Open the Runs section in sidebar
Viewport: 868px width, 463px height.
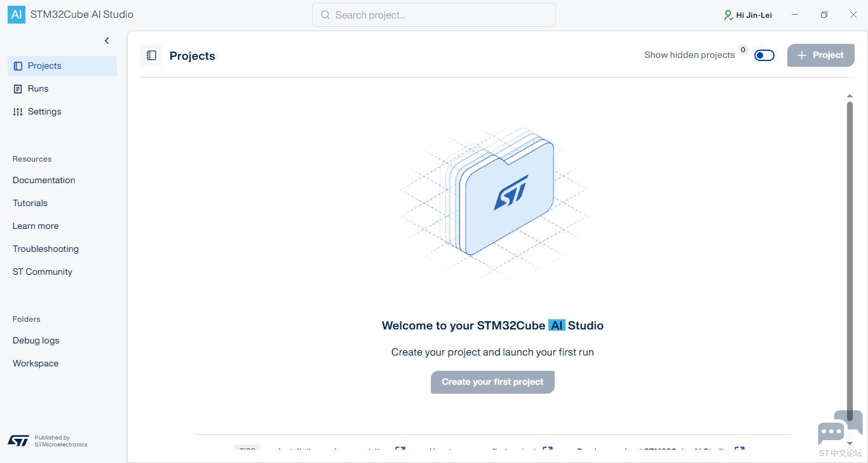[x=62, y=89]
